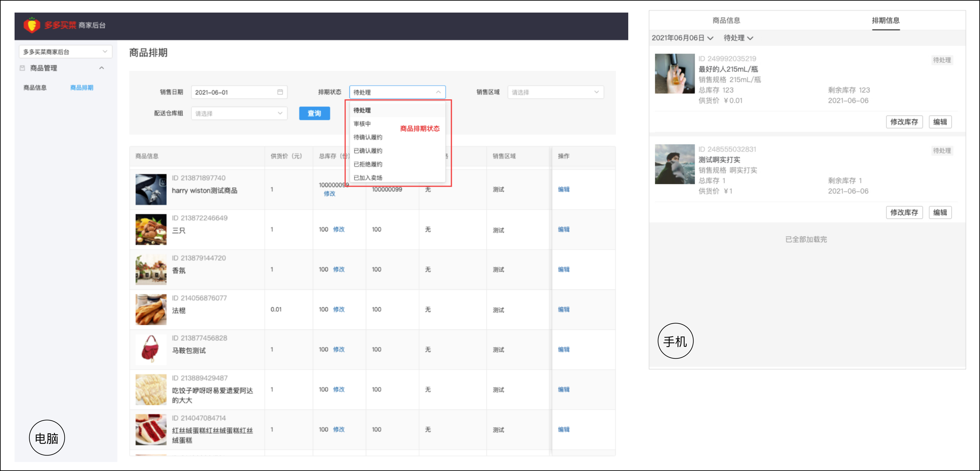Collapse the 商品管理 sidebar section chevron
The image size is (980, 471).
(x=102, y=68)
